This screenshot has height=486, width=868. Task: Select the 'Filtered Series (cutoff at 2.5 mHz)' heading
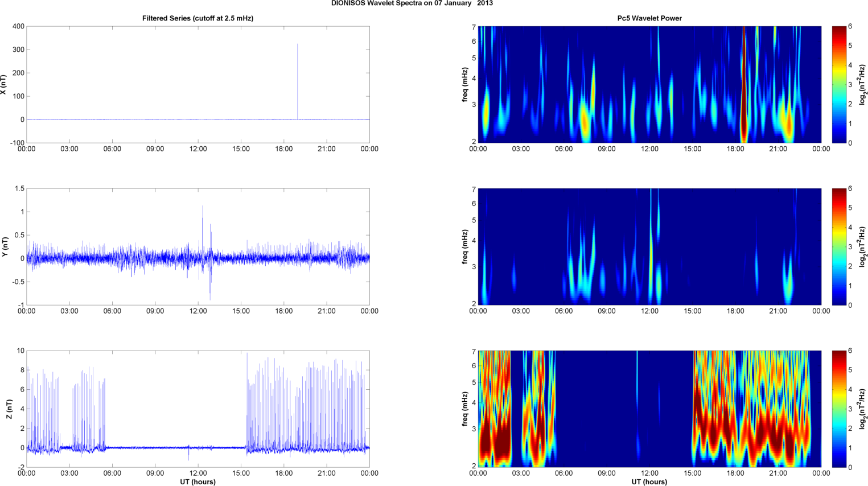[x=198, y=18]
